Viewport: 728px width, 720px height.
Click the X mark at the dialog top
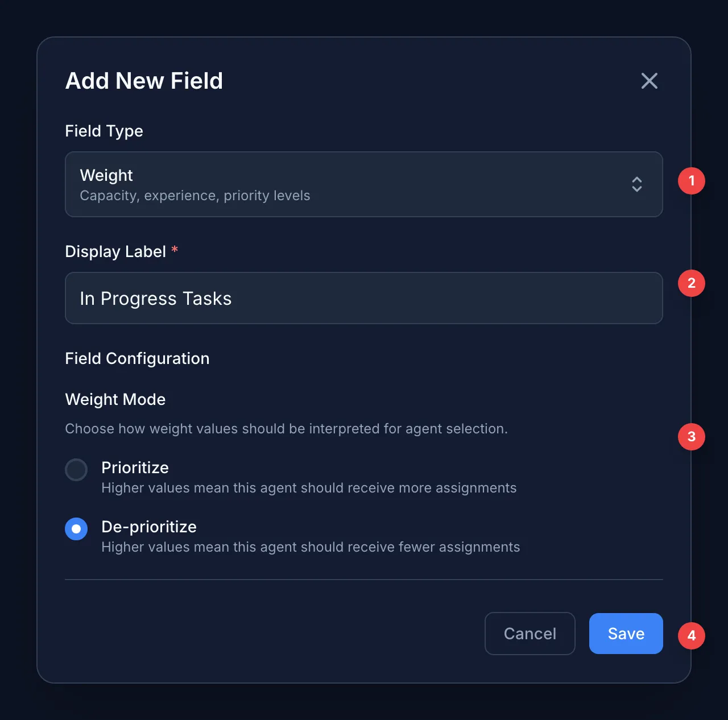tap(649, 81)
